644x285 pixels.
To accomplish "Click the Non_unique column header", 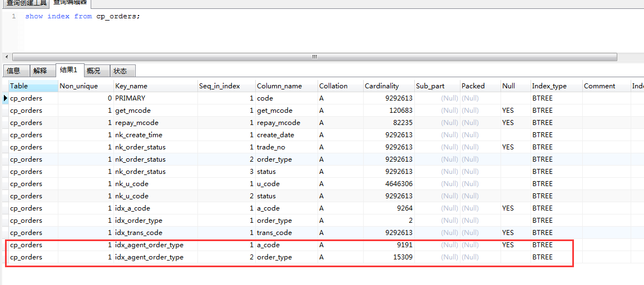I will pyautogui.click(x=86, y=86).
